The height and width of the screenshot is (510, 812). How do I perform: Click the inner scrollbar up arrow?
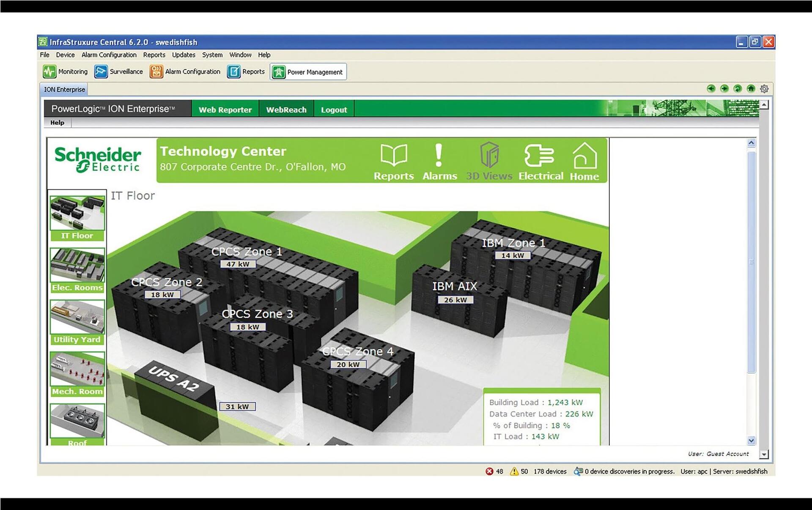click(751, 143)
